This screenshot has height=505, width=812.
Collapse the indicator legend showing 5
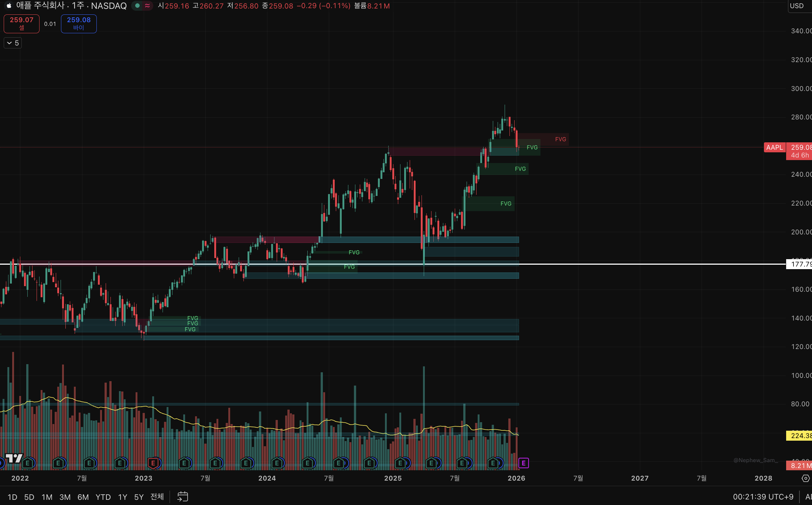pyautogui.click(x=13, y=43)
